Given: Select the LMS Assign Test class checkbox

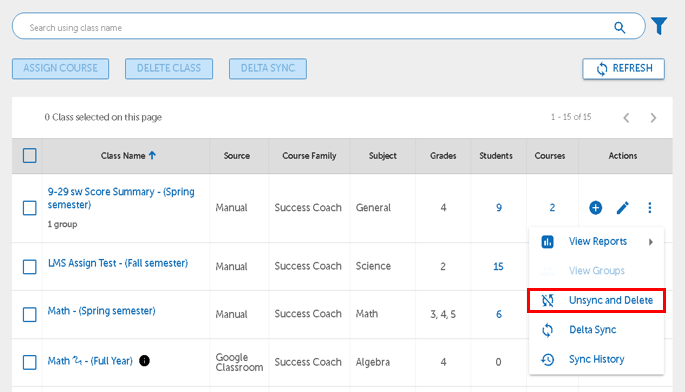Looking at the screenshot, I should [x=29, y=267].
